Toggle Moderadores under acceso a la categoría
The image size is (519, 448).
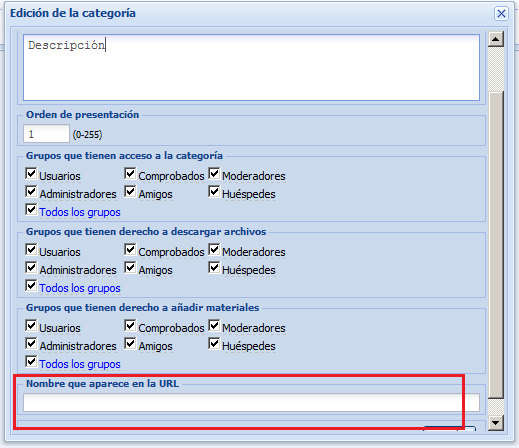click(214, 173)
